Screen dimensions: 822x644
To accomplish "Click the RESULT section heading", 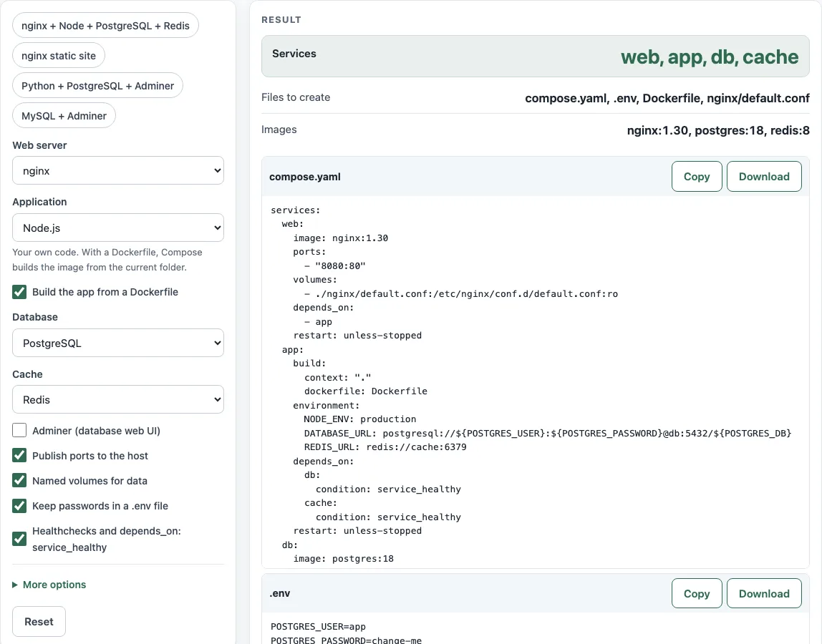I will [281, 20].
